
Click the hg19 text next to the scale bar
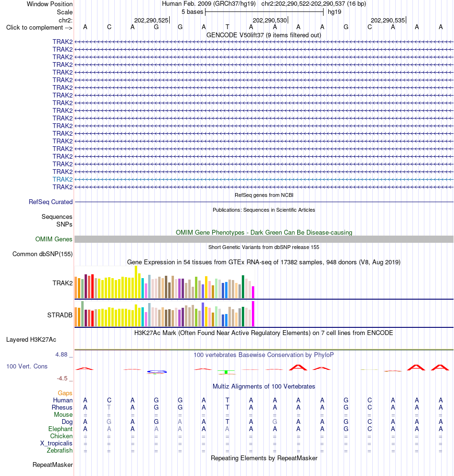pyautogui.click(x=335, y=12)
